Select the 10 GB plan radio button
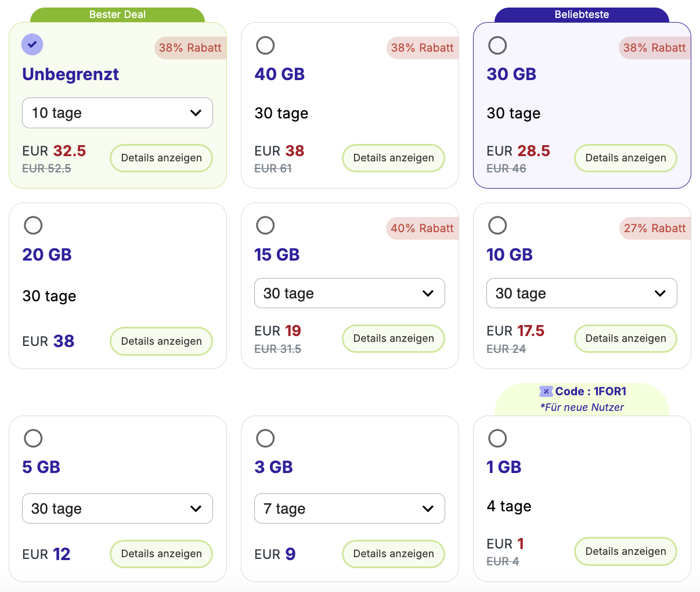This screenshot has height=592, width=700. point(497,225)
